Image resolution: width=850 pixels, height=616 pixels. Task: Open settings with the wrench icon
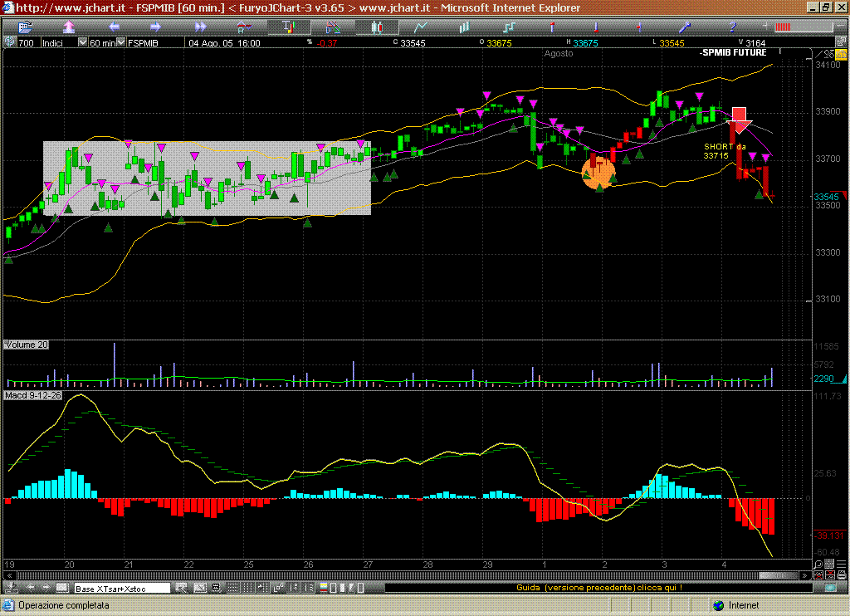686,27
